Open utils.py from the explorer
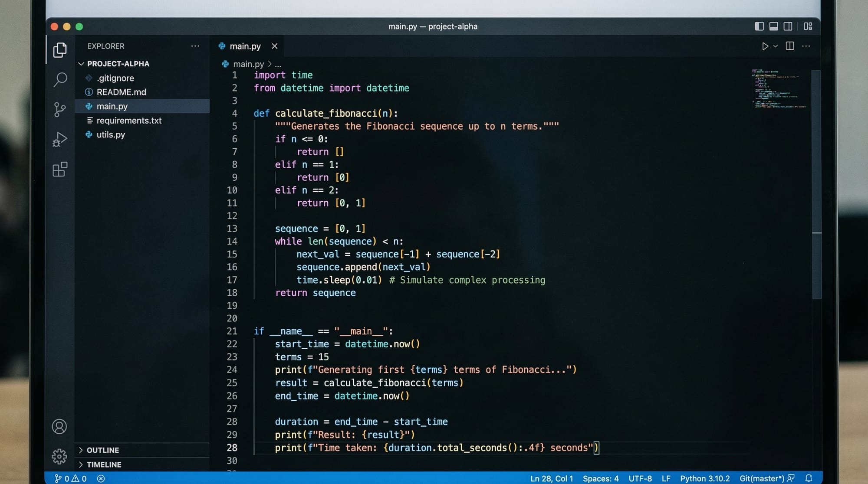The width and height of the screenshot is (868, 484). pyautogui.click(x=111, y=134)
